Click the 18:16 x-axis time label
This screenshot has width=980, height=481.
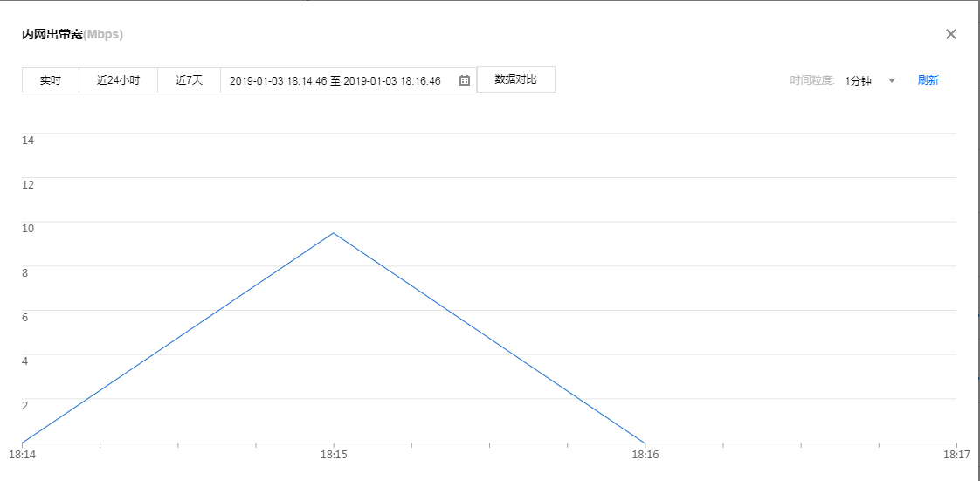click(645, 455)
